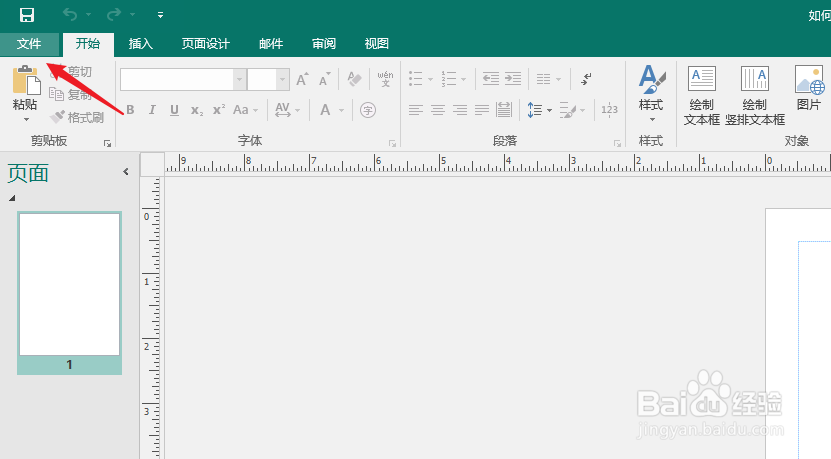Expand the font size dropdown arrow
831x459 pixels.
click(282, 80)
